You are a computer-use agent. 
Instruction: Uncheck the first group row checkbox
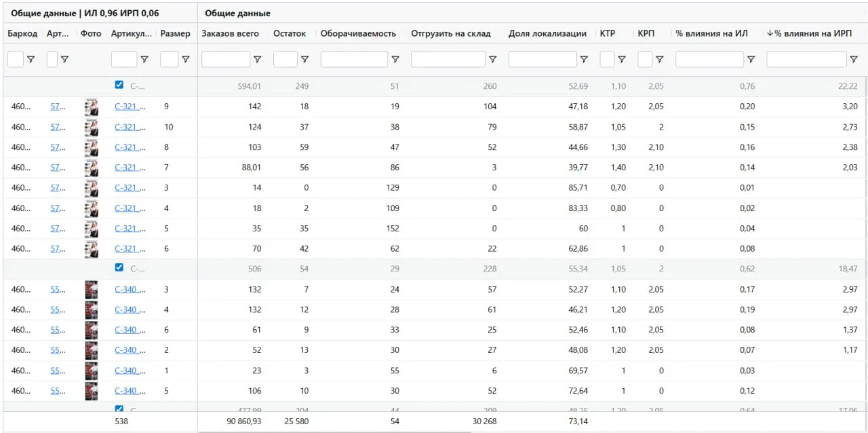[x=119, y=85]
